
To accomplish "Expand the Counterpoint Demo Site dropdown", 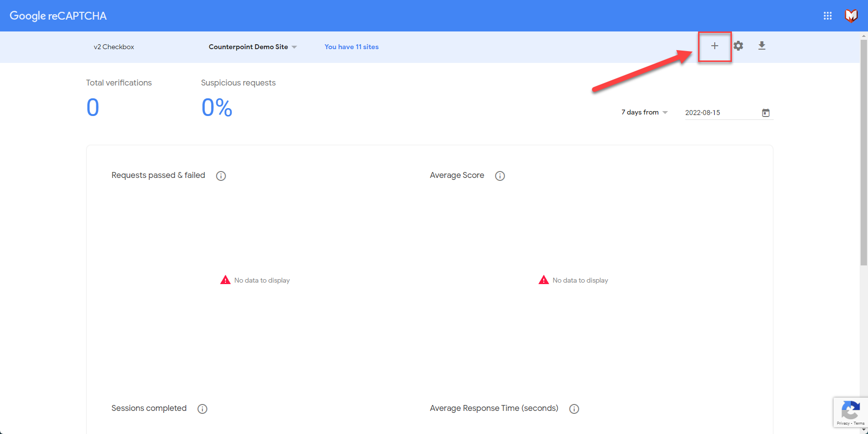I will click(x=252, y=47).
